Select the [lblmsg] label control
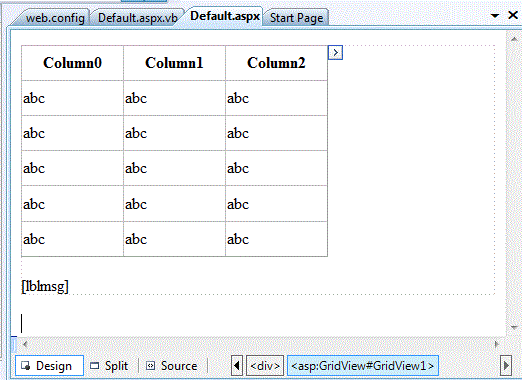 pyautogui.click(x=45, y=286)
